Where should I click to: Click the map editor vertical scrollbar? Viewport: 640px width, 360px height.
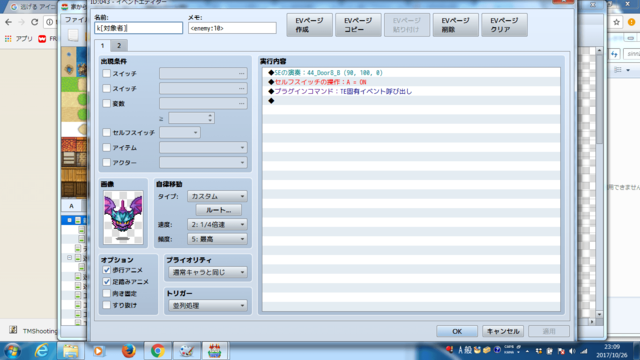[599, 182]
